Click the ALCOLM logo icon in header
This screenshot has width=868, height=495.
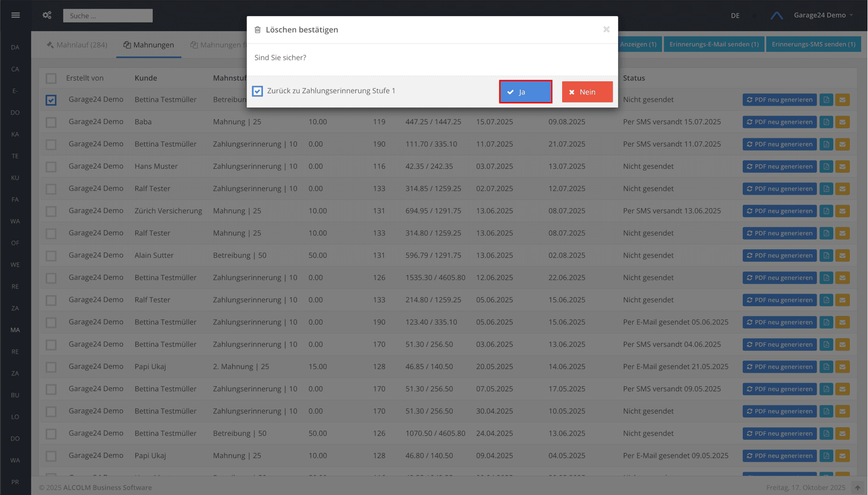tap(776, 16)
